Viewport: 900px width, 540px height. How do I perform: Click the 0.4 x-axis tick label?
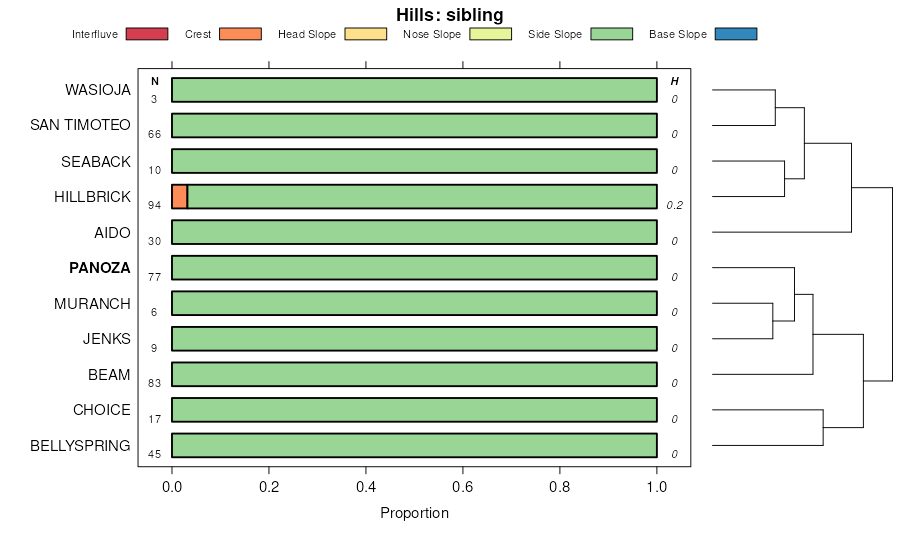tap(366, 487)
